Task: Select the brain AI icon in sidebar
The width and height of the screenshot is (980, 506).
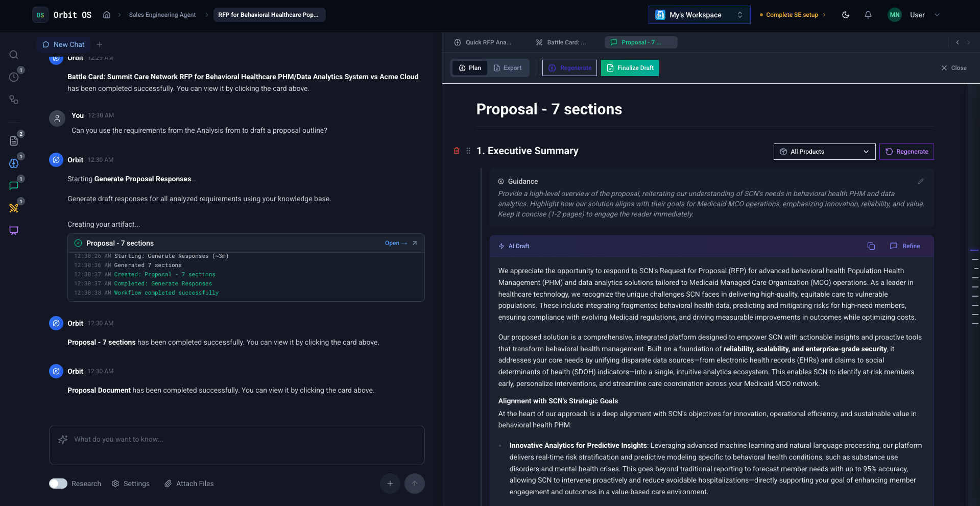Action: pyautogui.click(x=14, y=162)
